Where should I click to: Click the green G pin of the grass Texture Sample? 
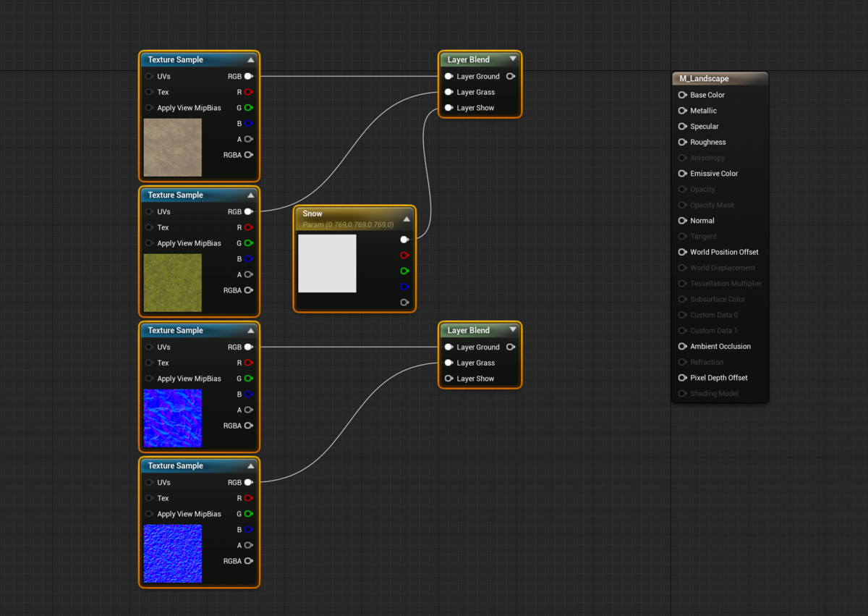pos(249,243)
